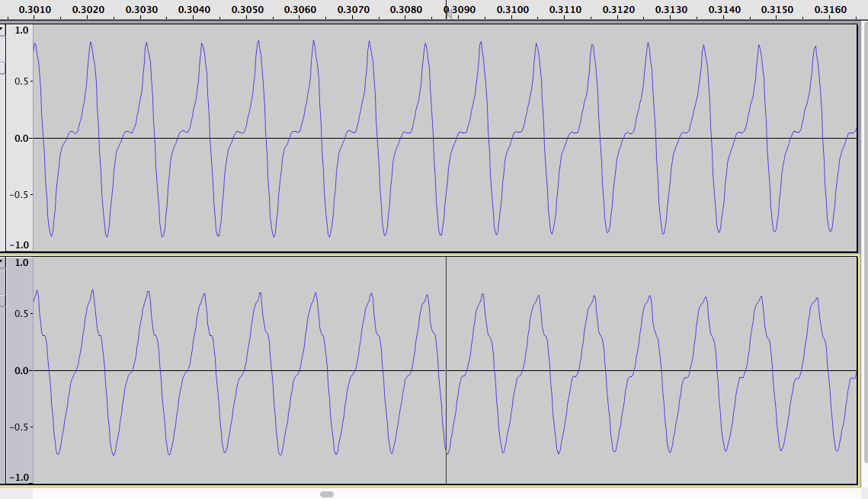868x499 pixels.
Task: Click the -0.5 label on upper track's vertical scale
Action: [19, 195]
